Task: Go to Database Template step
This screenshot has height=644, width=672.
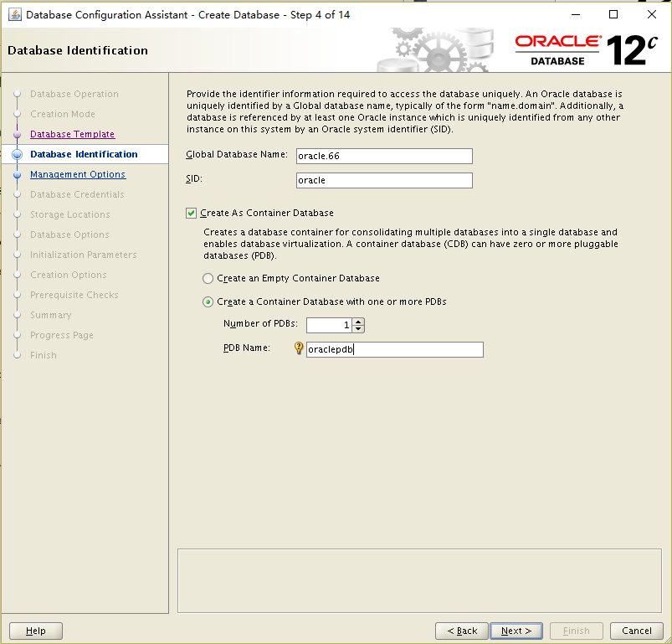Action: tap(73, 134)
